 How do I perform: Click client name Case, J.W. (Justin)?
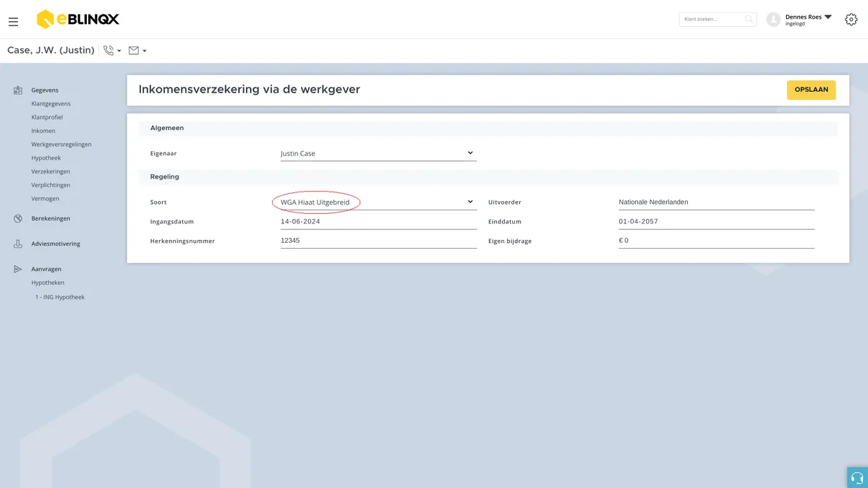tap(51, 51)
